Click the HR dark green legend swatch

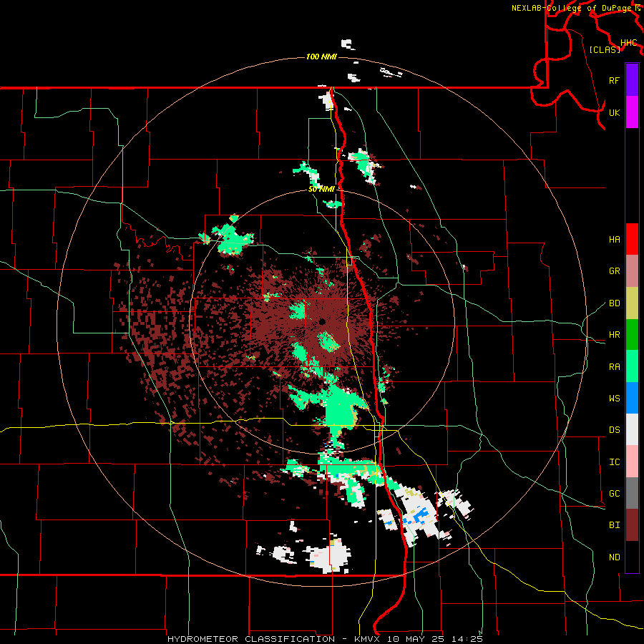pos(632,335)
